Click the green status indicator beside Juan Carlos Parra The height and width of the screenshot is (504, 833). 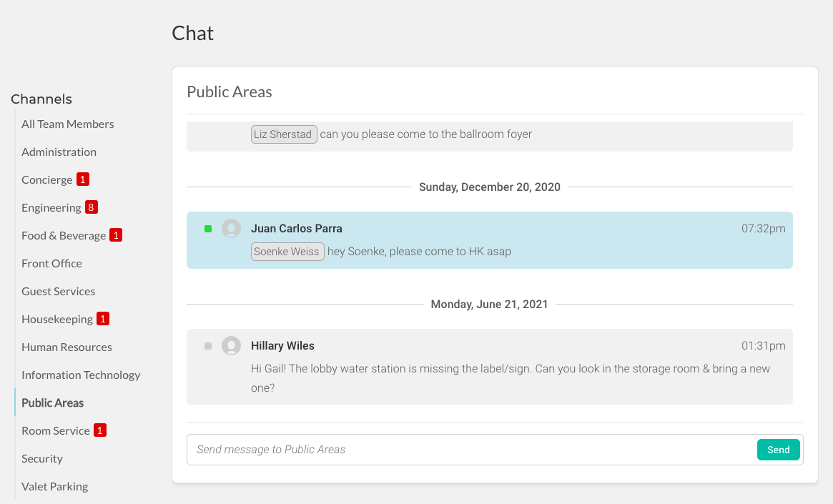[208, 229]
